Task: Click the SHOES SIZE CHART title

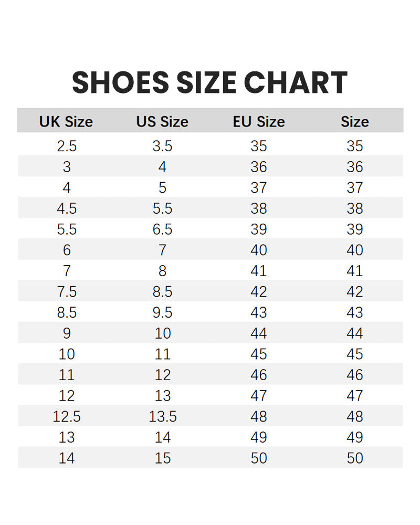Action: 209,83
